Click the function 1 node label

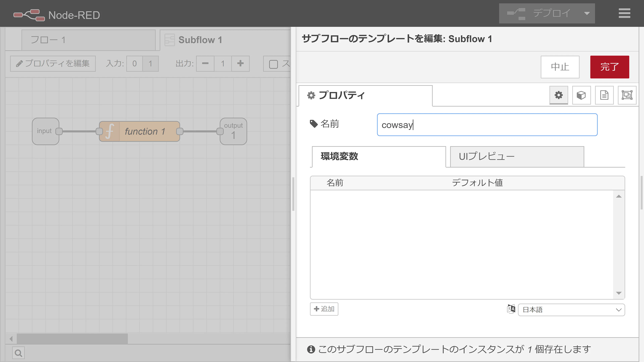(x=145, y=131)
